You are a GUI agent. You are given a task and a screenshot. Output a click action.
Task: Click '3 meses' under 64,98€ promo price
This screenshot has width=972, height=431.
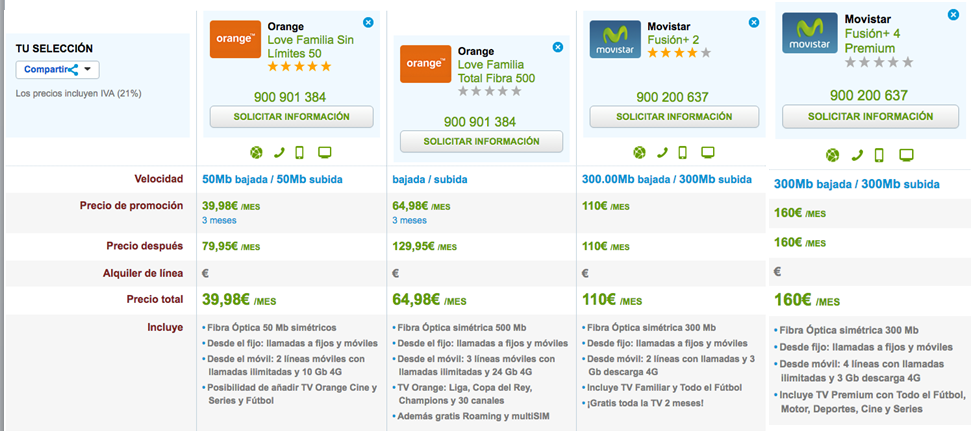coord(409,220)
